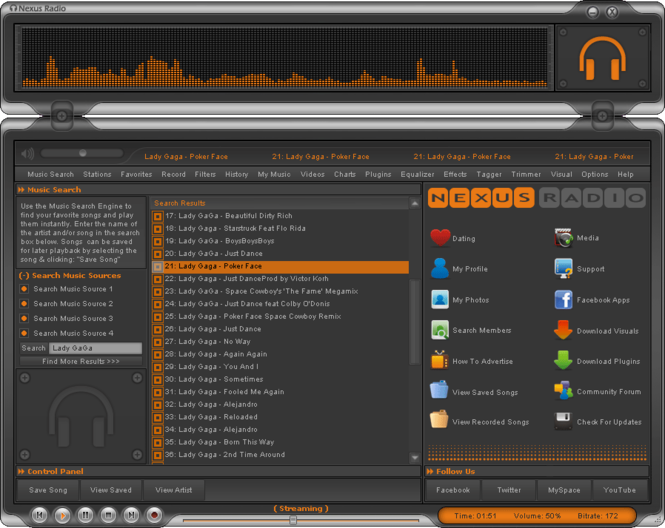Click the Search field containing Lady GaGa
Image resolution: width=665 pixels, height=528 pixels.
click(x=95, y=348)
